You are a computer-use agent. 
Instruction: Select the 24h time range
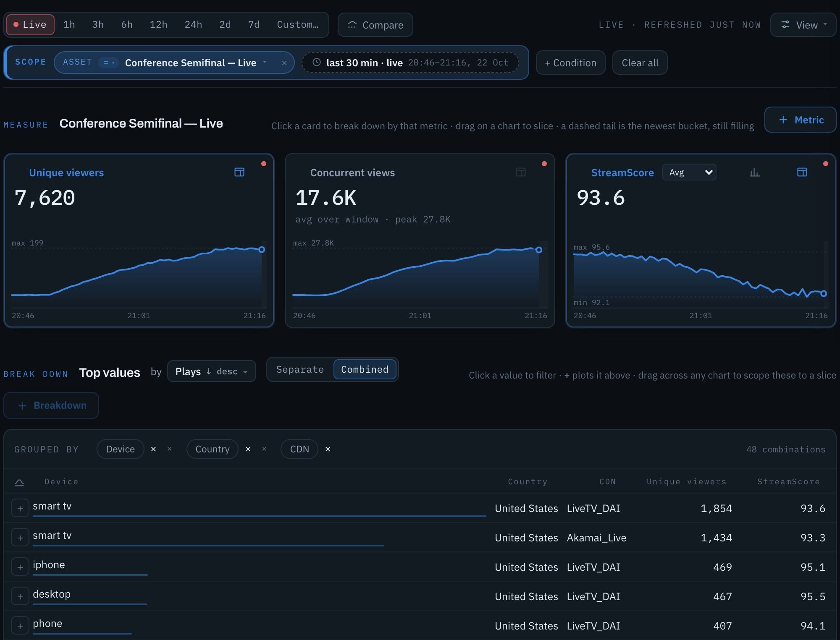click(x=193, y=25)
